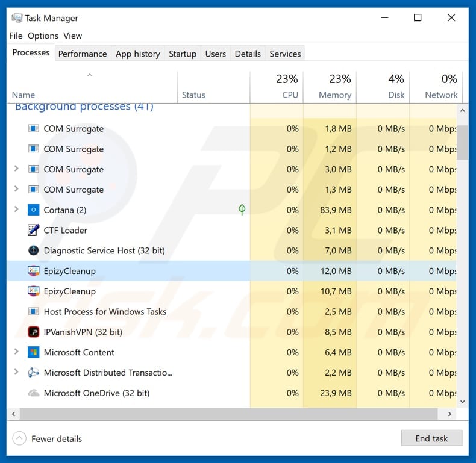Expand the Cortana (2) process group
The image size is (476, 463).
tap(16, 209)
